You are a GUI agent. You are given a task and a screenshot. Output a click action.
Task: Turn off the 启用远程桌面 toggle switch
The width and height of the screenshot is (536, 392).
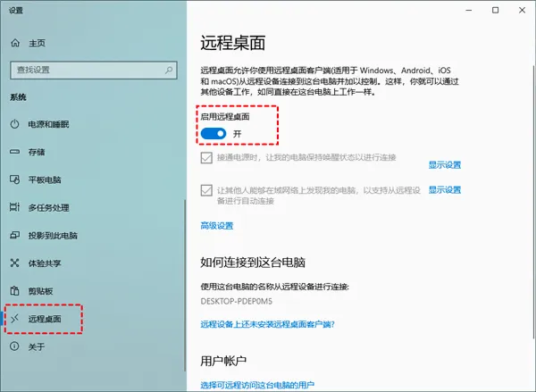pyautogui.click(x=214, y=134)
